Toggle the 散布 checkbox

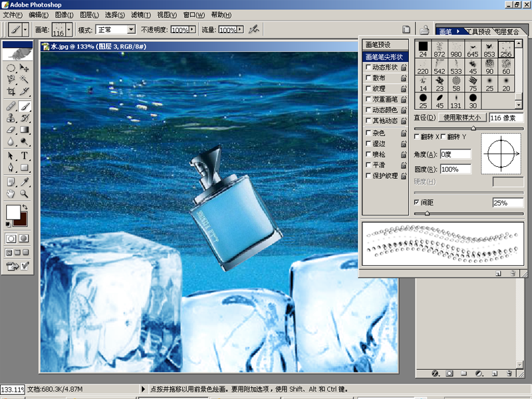point(368,78)
